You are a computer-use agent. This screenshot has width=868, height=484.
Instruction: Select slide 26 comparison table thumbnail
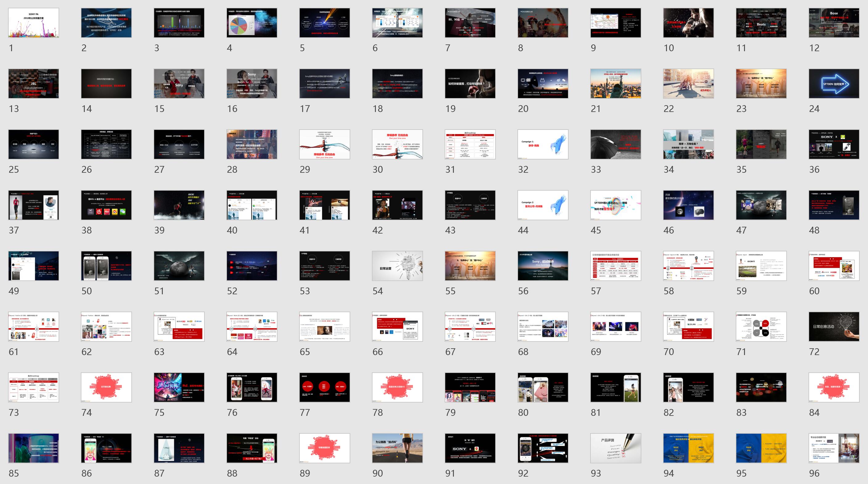[x=106, y=144]
